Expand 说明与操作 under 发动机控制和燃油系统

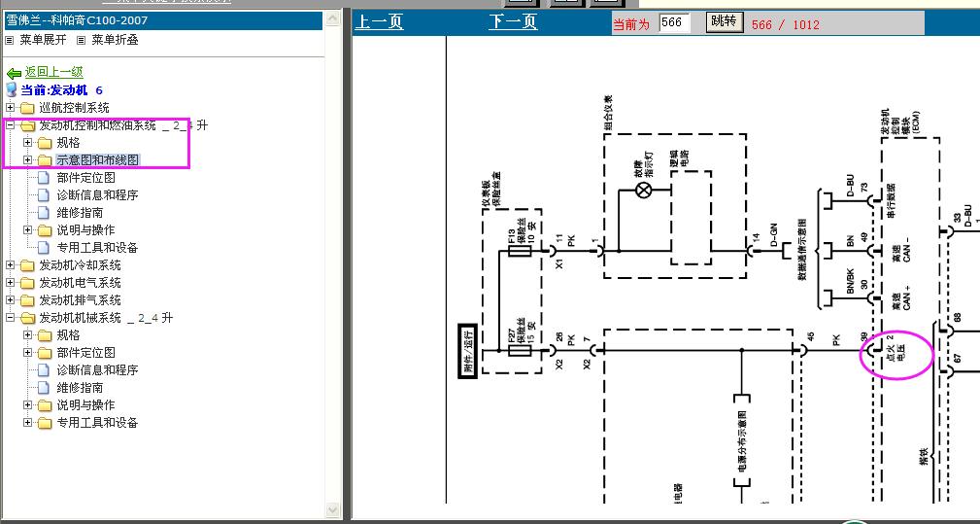[27, 230]
